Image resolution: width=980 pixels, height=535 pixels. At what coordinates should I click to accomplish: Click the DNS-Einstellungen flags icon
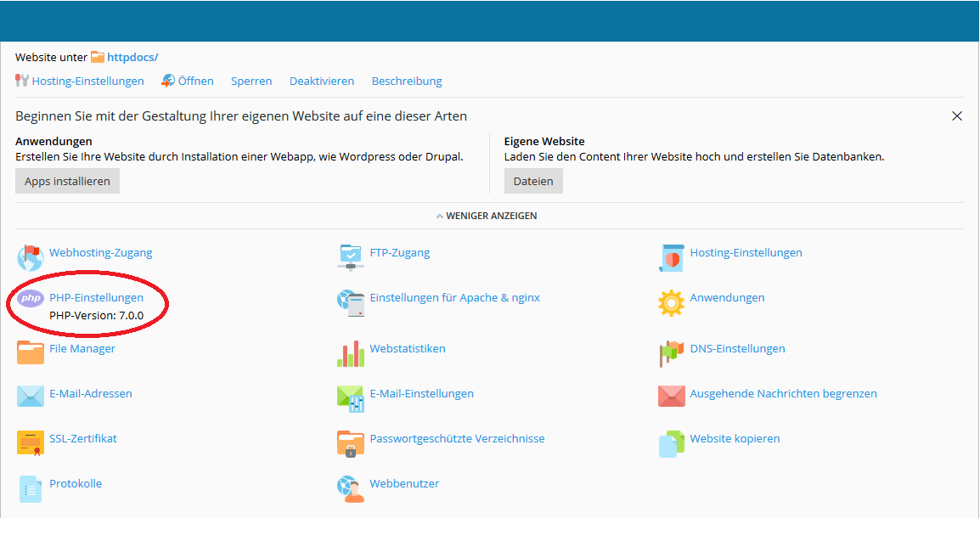point(671,352)
